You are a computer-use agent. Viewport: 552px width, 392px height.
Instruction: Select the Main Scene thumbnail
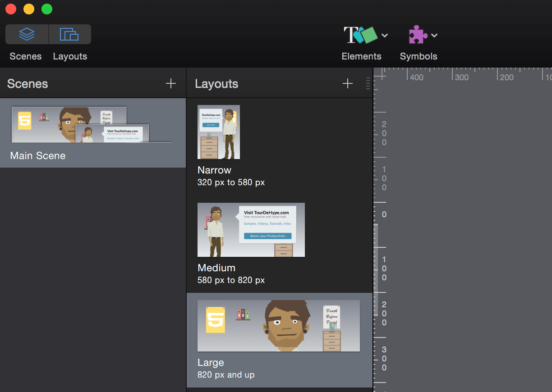92,125
